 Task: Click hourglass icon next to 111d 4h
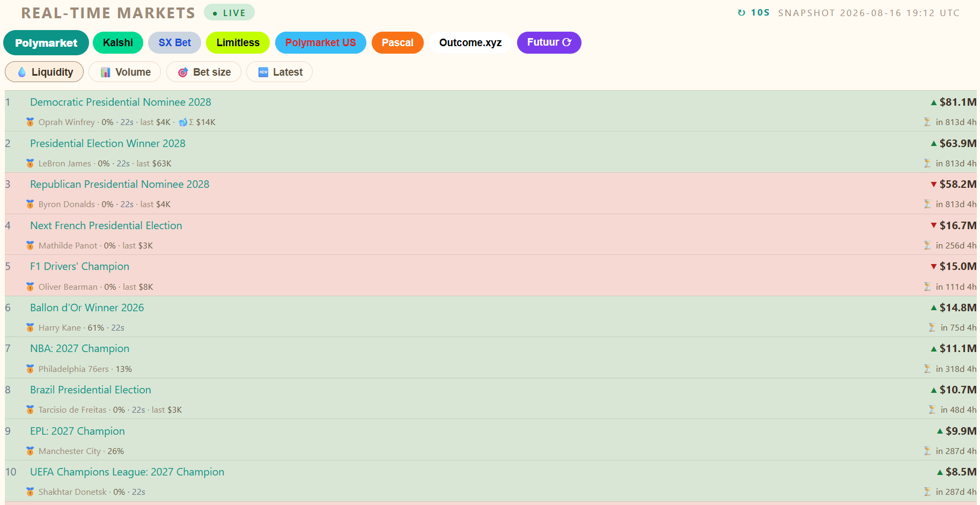click(927, 287)
